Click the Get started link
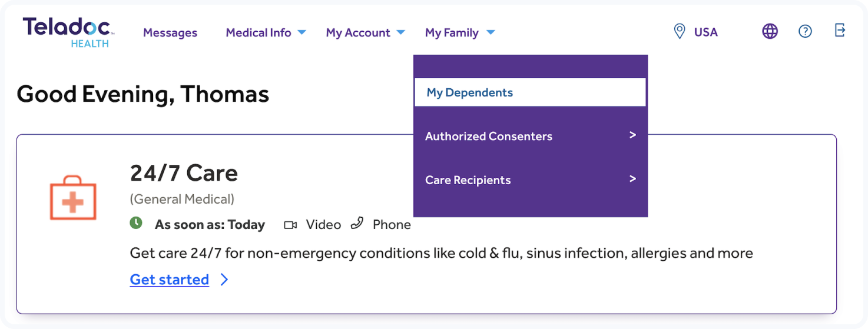868x329 pixels. pyautogui.click(x=170, y=280)
